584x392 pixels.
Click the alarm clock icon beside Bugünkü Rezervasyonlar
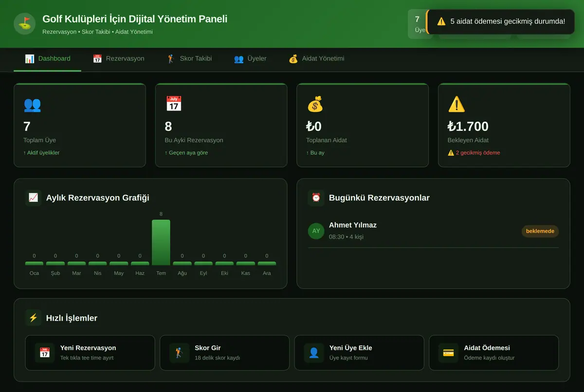(316, 197)
